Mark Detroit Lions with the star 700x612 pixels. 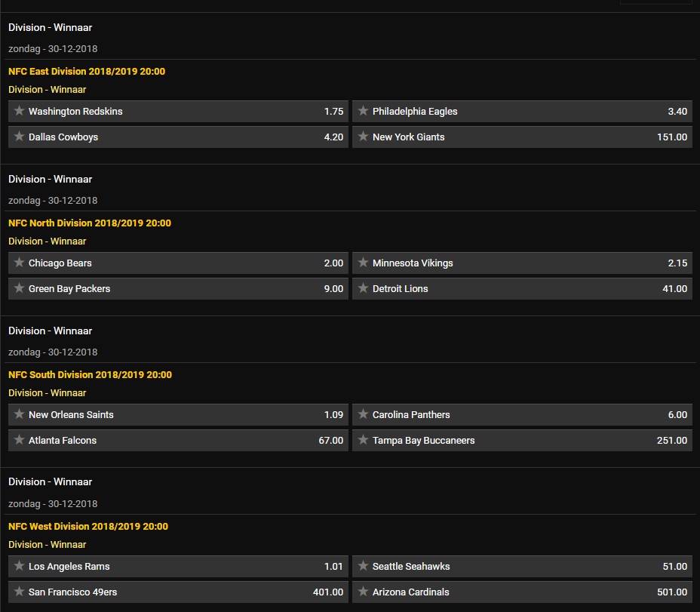tap(364, 288)
